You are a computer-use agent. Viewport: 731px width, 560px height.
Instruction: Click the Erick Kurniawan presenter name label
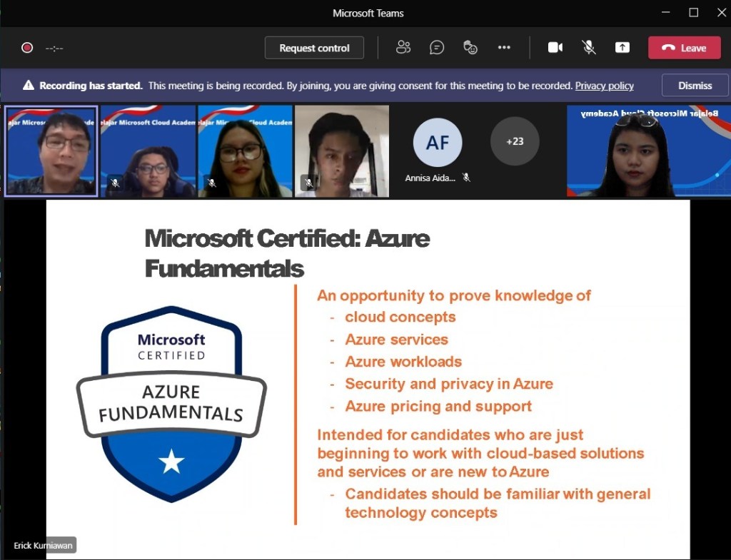click(x=44, y=546)
